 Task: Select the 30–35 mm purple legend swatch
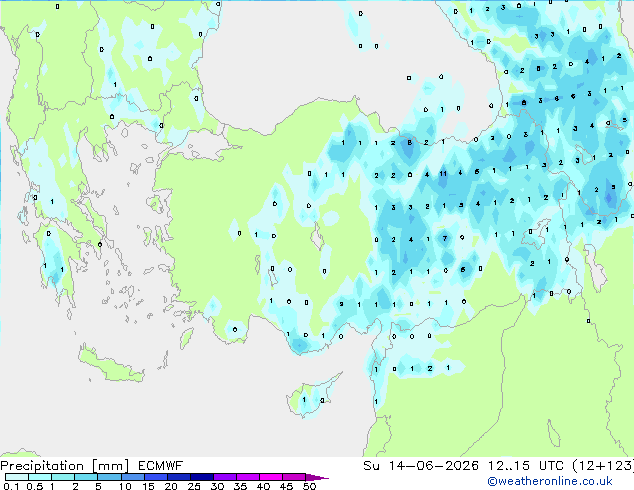tap(224, 477)
